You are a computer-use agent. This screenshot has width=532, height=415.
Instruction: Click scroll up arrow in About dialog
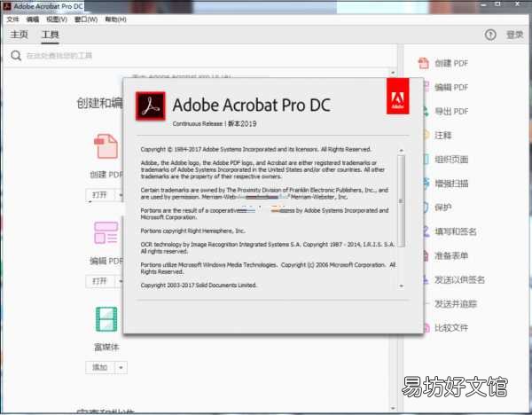(x=401, y=150)
